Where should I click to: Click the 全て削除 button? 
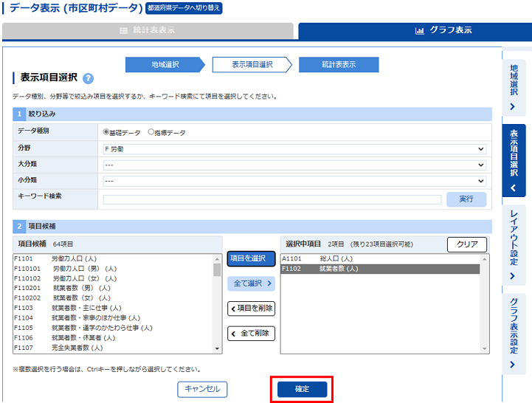coord(251,334)
